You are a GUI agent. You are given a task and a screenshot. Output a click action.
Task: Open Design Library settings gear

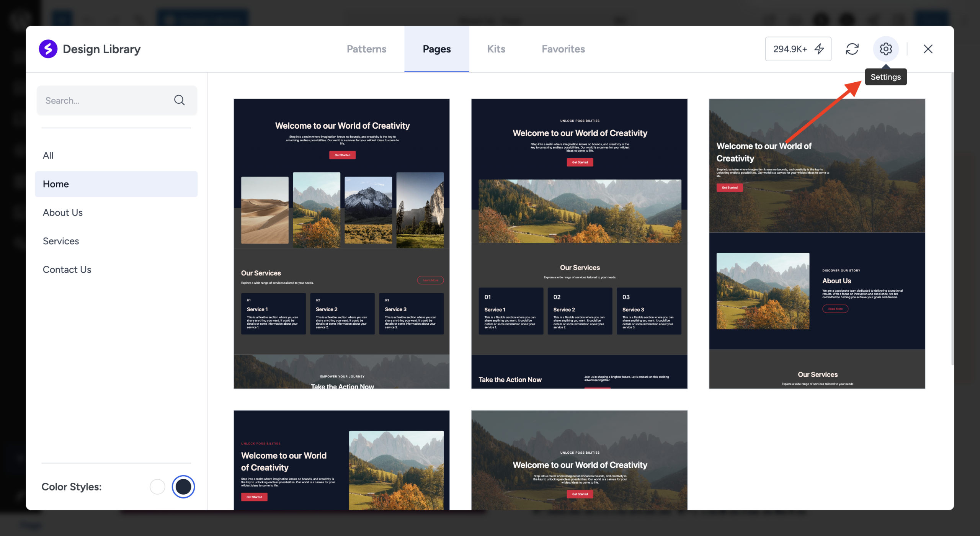tap(885, 49)
